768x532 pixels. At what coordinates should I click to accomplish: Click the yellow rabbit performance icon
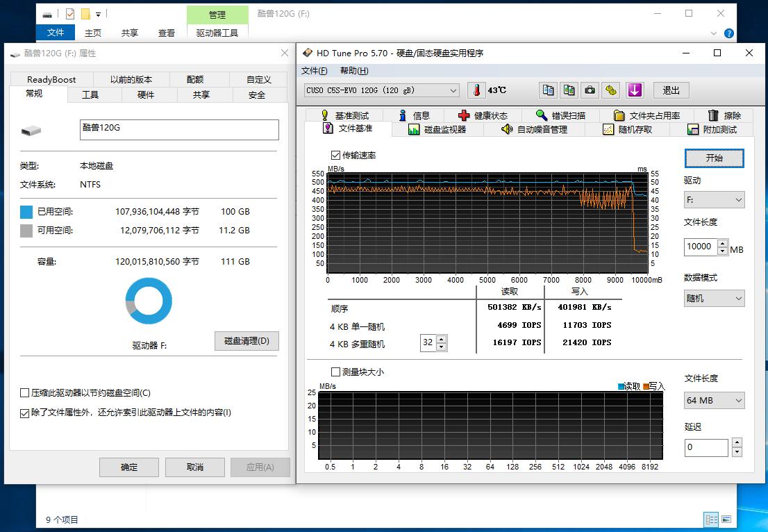[610, 90]
